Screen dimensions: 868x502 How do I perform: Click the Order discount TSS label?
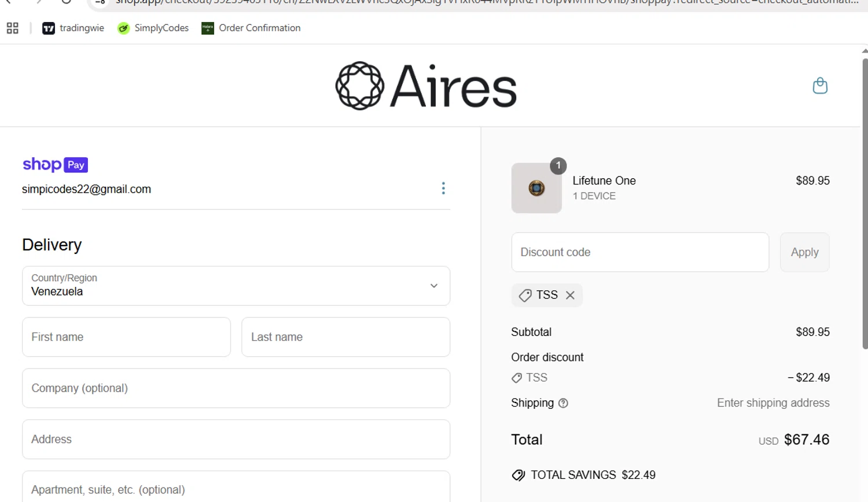pyautogui.click(x=536, y=378)
